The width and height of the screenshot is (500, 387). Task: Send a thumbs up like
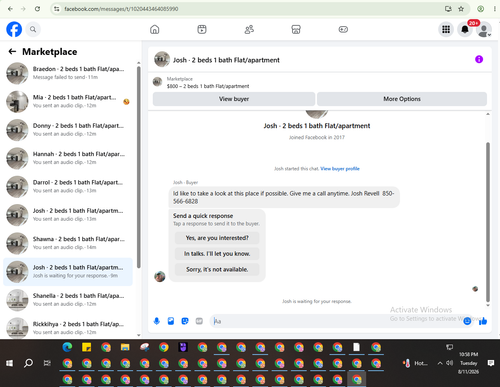coord(483,321)
